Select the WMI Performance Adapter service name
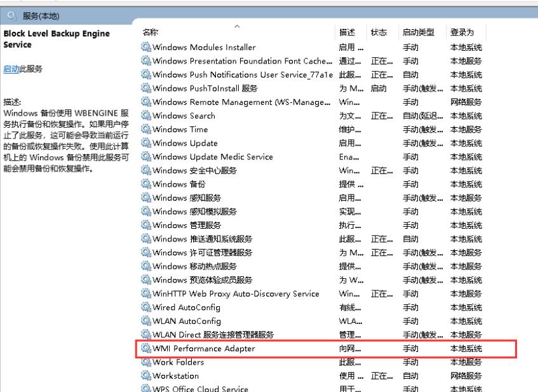The image size is (538, 392). point(204,348)
